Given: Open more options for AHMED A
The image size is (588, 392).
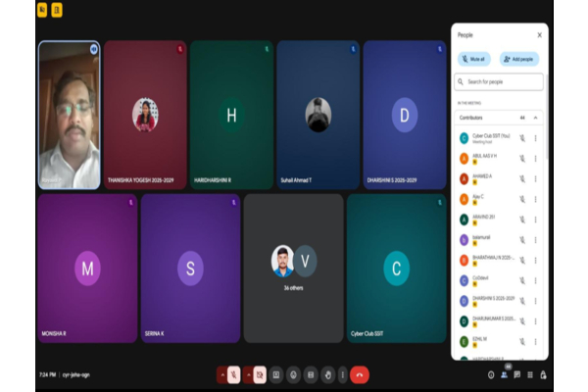Looking at the screenshot, I should (x=535, y=179).
